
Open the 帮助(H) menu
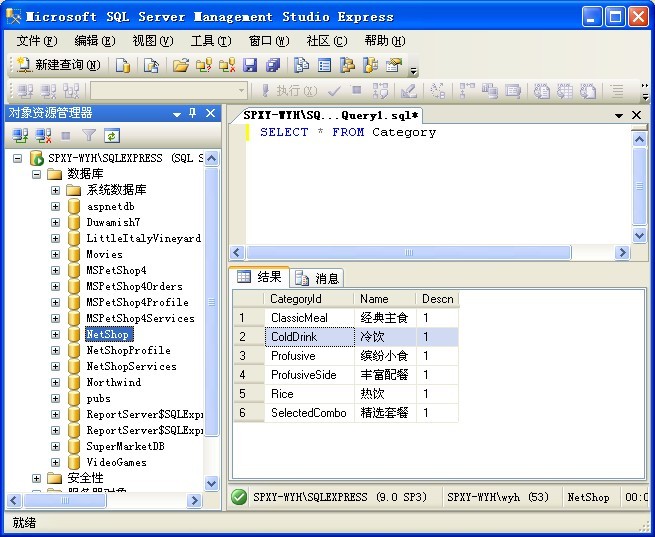coord(385,41)
